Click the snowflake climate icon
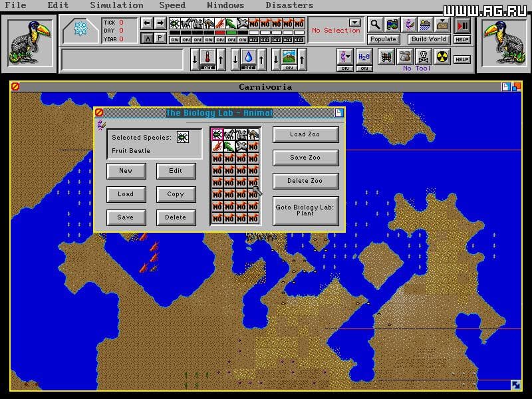The image size is (532, 399). pyautogui.click(x=80, y=29)
